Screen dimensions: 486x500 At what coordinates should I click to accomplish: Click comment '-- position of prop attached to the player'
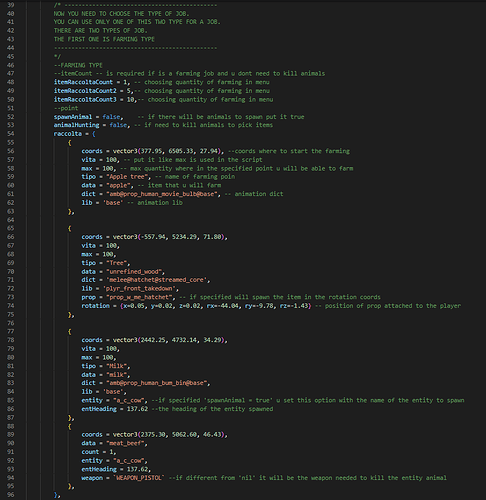[388, 306]
